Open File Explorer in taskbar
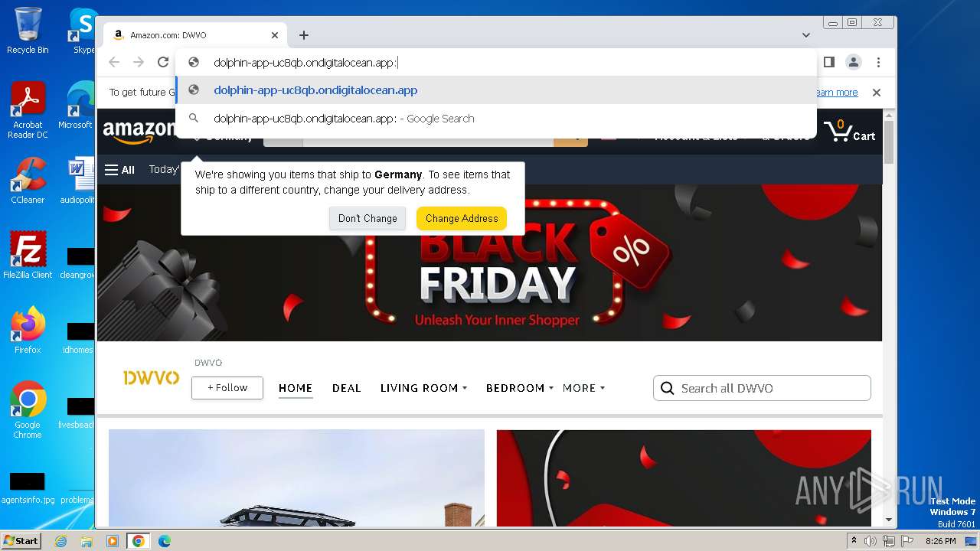This screenshot has height=551, width=980. click(87, 541)
